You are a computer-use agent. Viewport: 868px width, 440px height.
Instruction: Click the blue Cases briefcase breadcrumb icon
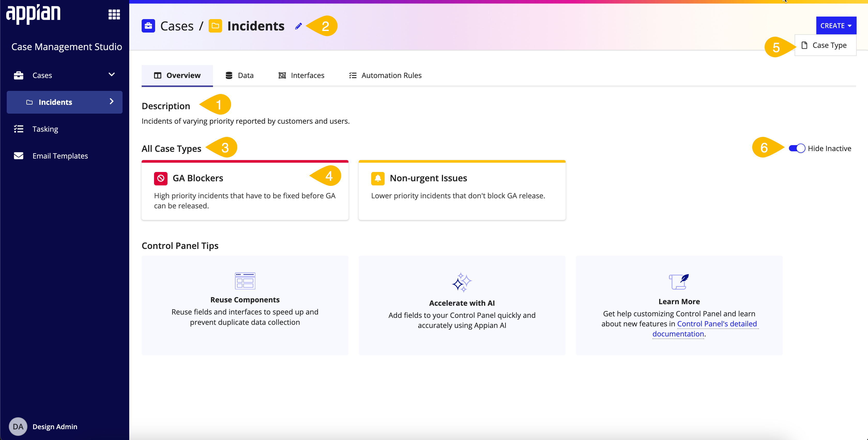point(148,26)
